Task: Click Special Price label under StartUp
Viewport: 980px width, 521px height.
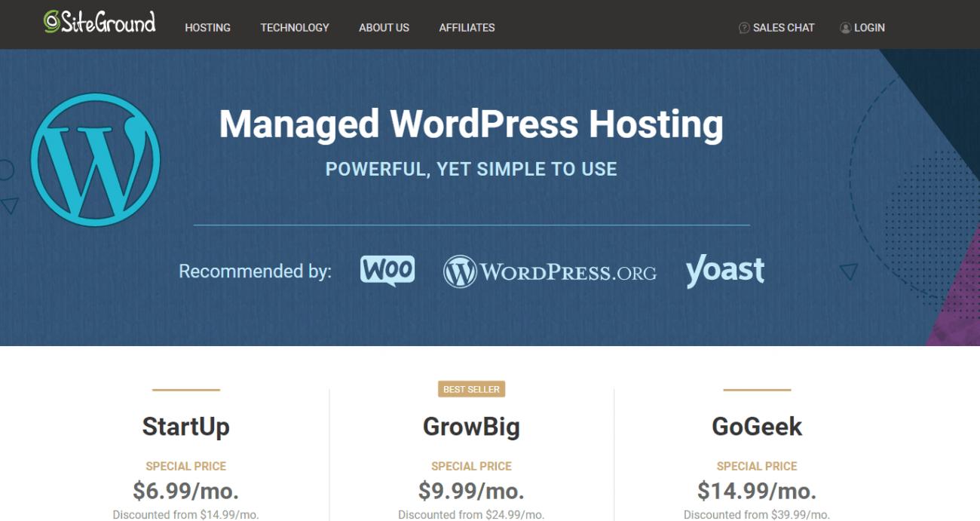Action: (186, 466)
